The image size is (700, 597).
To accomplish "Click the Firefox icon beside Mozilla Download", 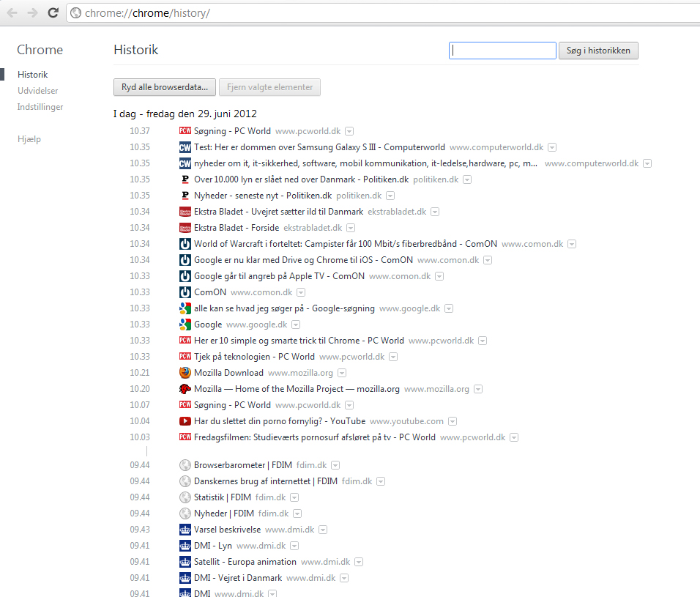I will (x=185, y=373).
